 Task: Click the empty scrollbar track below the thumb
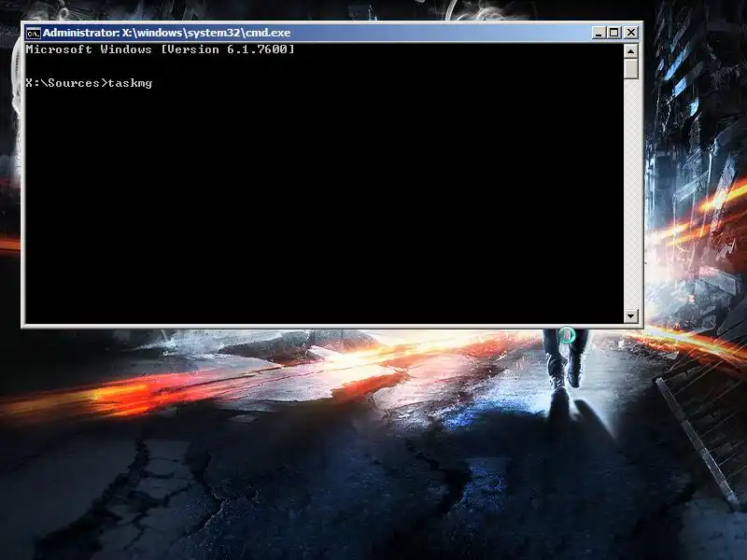pos(631,194)
